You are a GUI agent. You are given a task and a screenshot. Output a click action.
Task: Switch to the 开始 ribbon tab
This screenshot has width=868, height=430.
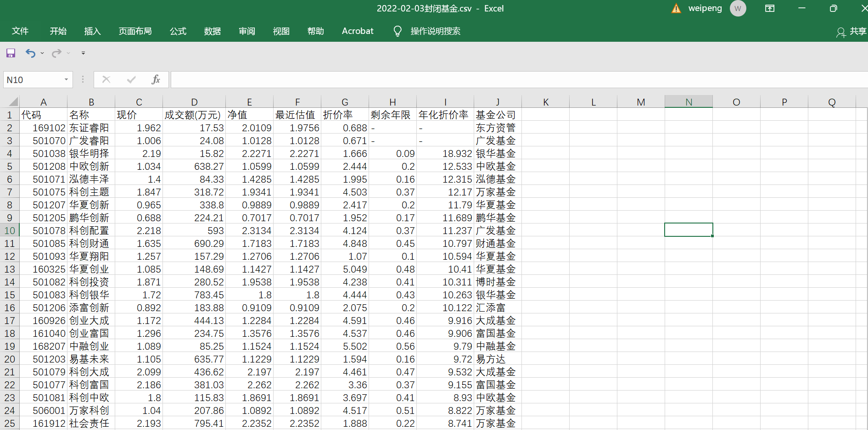[x=58, y=31]
